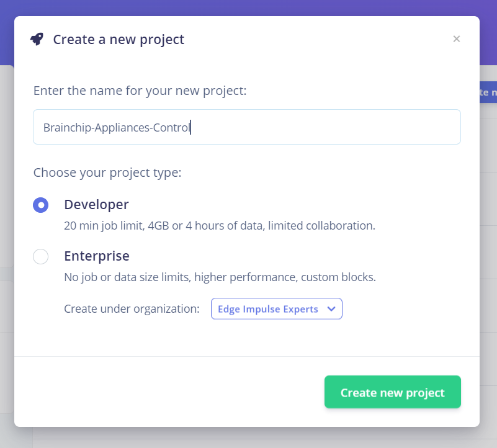Focus the project name input field
This screenshot has width=497, height=448.
click(x=246, y=127)
